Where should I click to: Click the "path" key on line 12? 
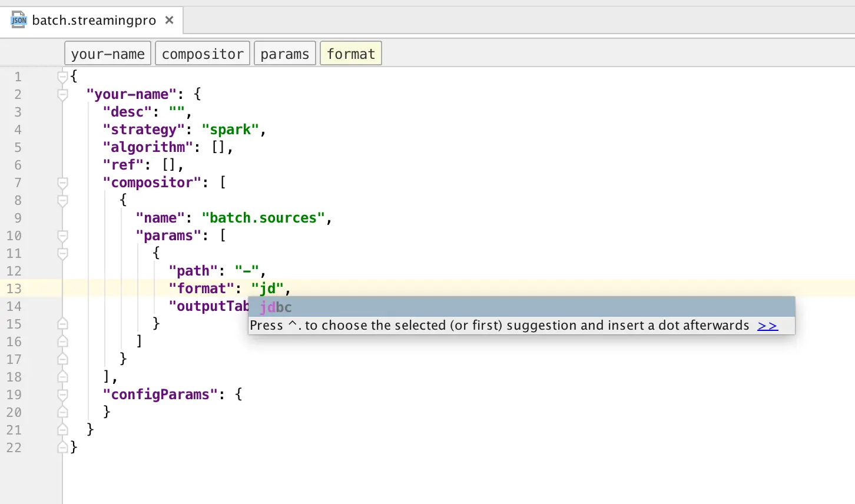click(193, 271)
